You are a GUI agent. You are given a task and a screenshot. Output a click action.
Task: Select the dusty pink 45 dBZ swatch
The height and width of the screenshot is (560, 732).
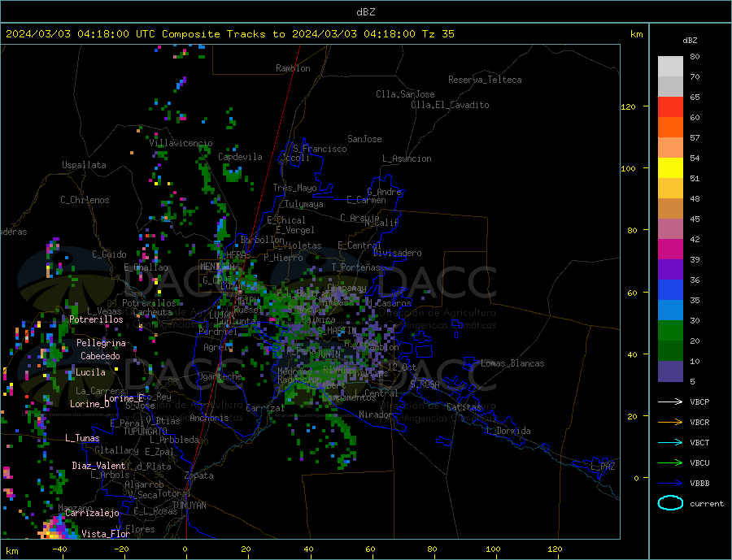point(670,228)
